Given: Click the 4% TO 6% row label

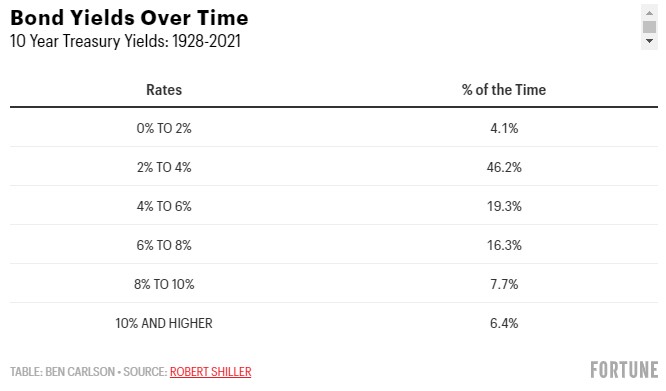Looking at the screenshot, I should [x=164, y=206].
